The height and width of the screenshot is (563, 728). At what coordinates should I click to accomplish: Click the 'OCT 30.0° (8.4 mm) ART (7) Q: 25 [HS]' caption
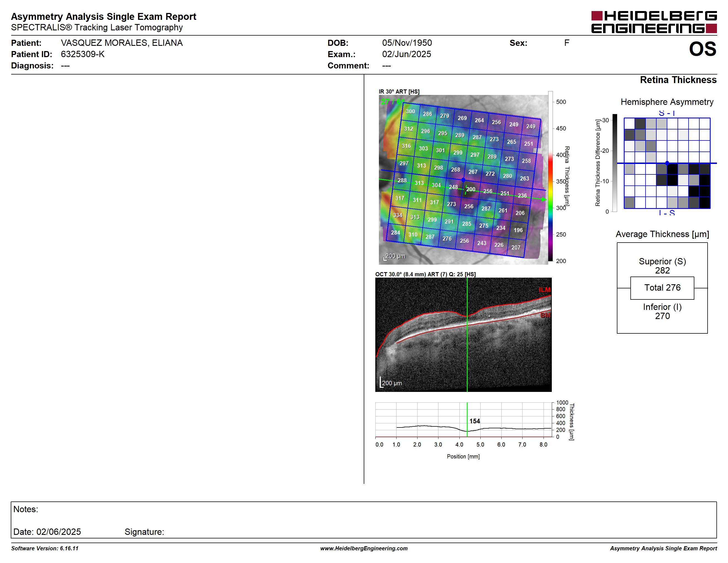pyautogui.click(x=425, y=274)
